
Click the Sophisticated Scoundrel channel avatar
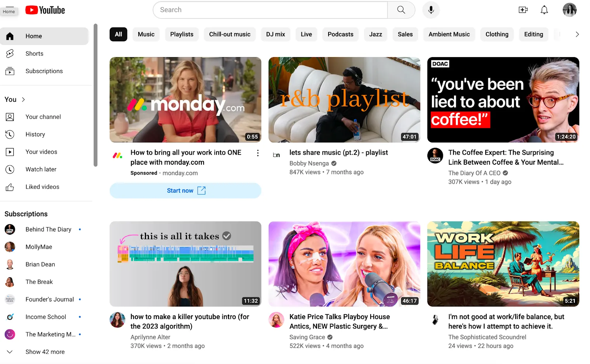[435, 320]
